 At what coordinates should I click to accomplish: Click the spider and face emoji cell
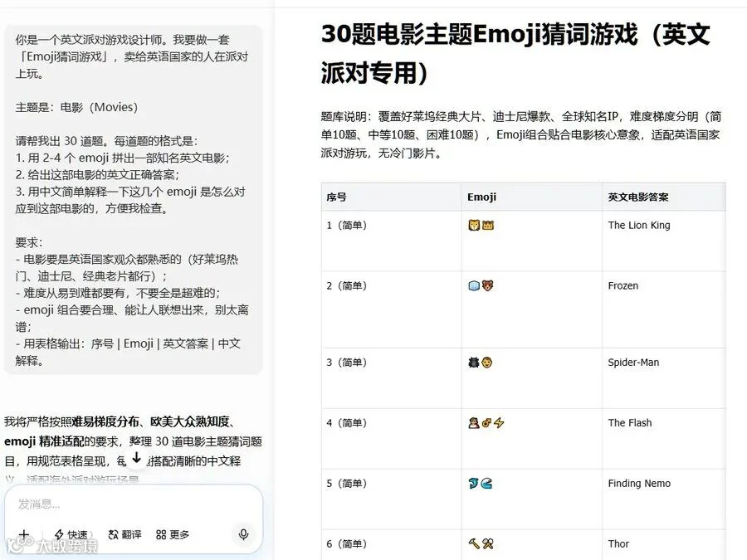(531, 378)
